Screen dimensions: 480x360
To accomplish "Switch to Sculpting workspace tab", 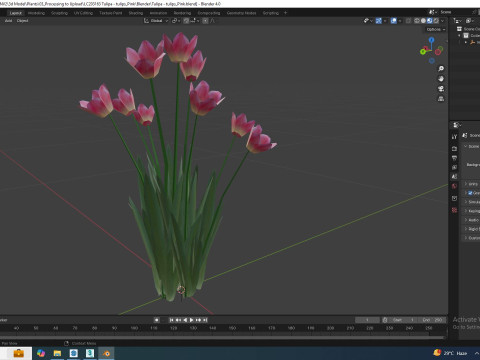I will [59, 13].
